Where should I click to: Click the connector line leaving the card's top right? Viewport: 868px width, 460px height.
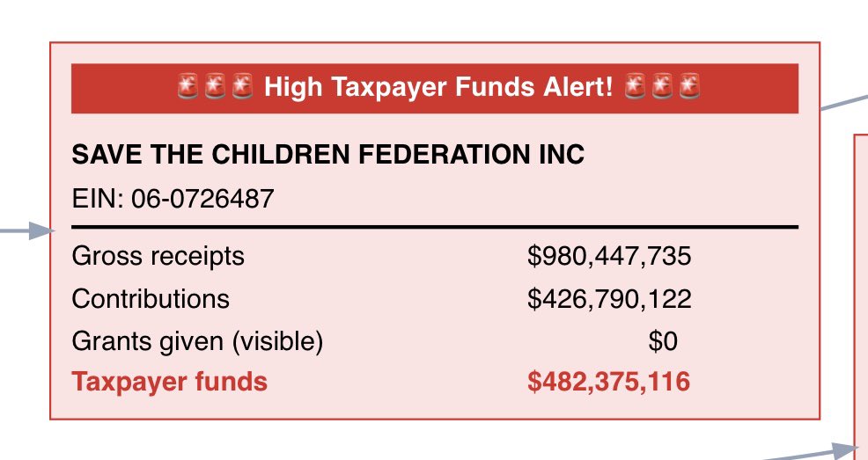pyautogui.click(x=843, y=100)
